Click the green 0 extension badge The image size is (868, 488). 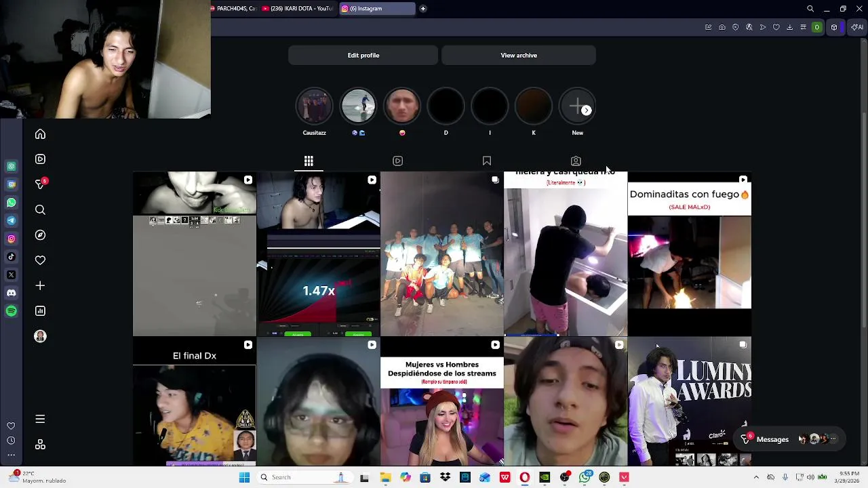tap(816, 27)
